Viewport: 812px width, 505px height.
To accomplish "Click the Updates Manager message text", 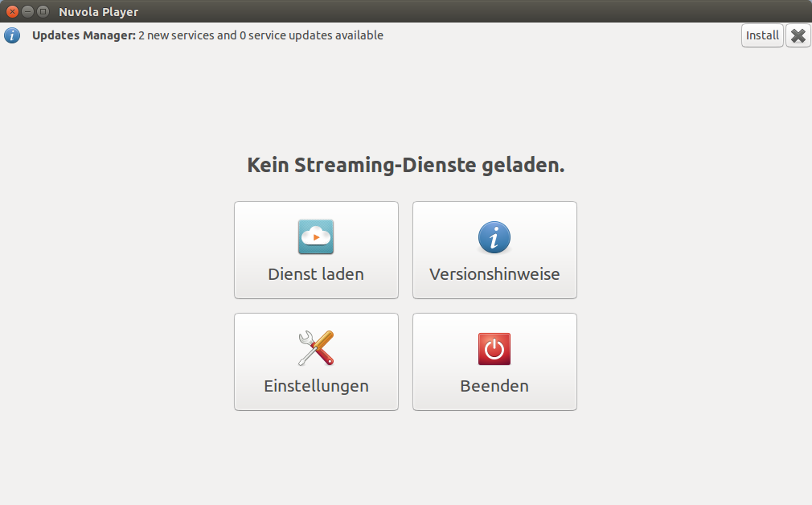I will point(207,35).
